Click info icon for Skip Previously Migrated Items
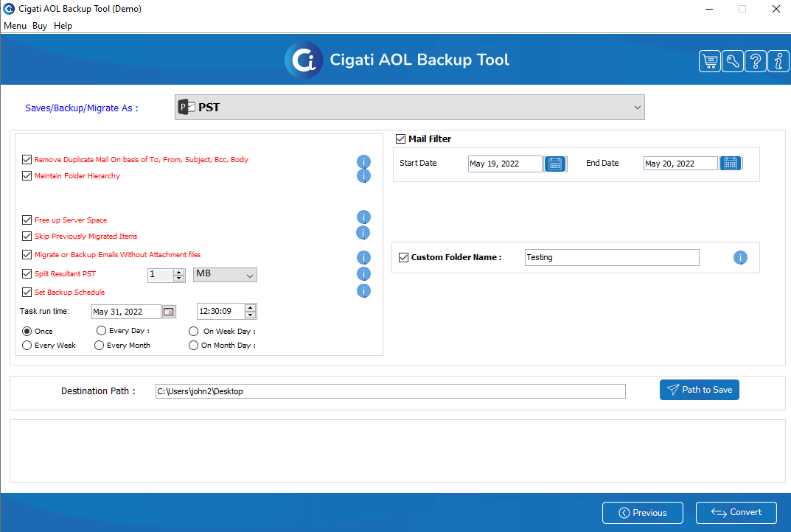Viewport: 791px width, 532px height. (x=363, y=232)
